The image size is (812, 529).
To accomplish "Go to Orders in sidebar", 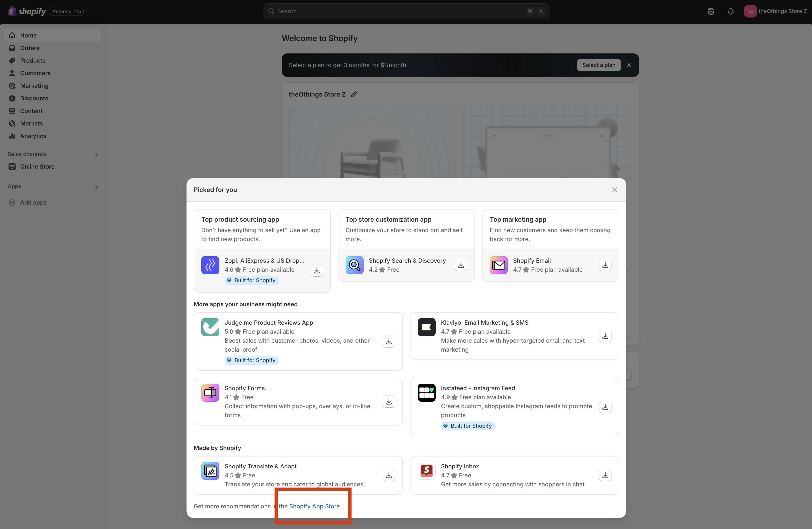I will point(30,48).
